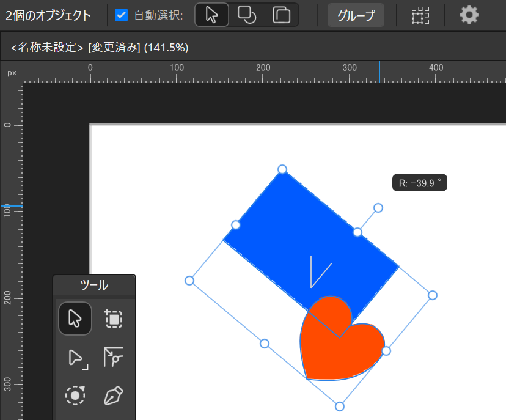Choose the overlapping-shapes selection mode icon
The height and width of the screenshot is (420, 506).
click(x=247, y=15)
